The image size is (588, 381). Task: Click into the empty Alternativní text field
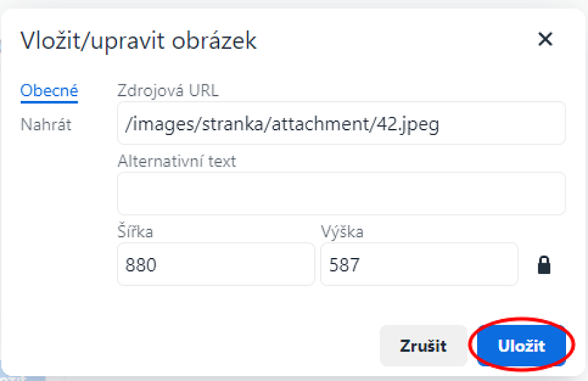341,194
